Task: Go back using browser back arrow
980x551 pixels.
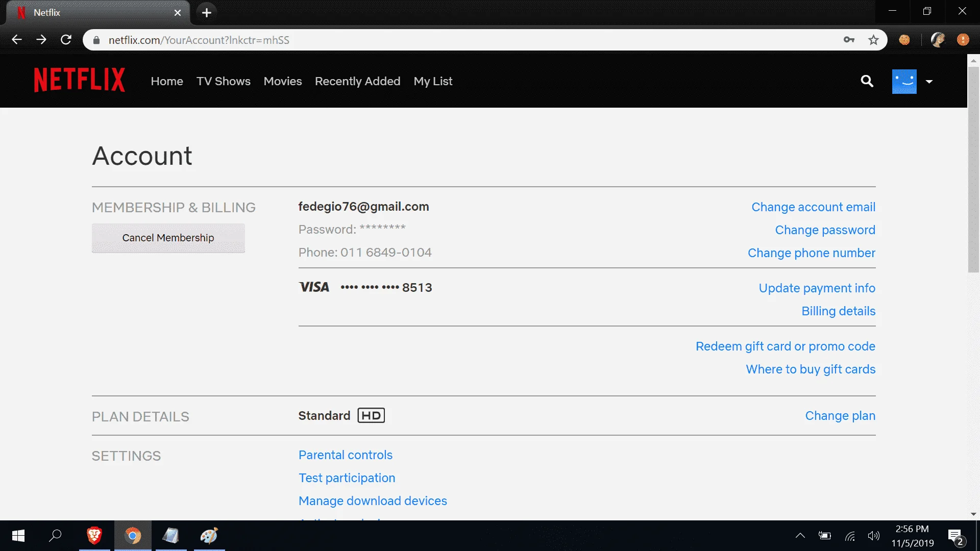Action: (17, 40)
